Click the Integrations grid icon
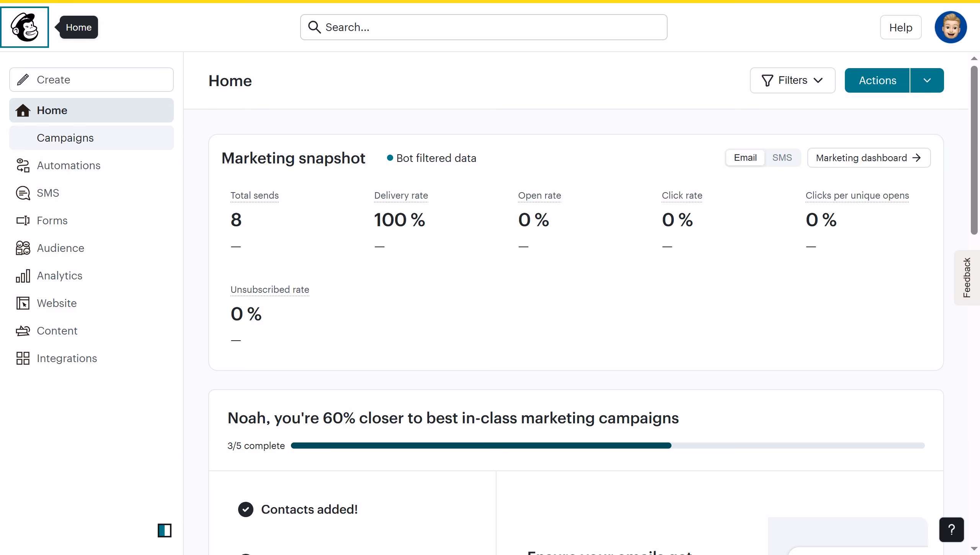 [x=23, y=358]
